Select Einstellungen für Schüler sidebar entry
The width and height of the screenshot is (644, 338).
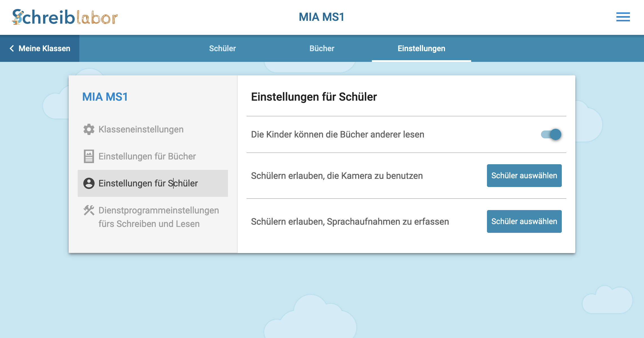(148, 183)
